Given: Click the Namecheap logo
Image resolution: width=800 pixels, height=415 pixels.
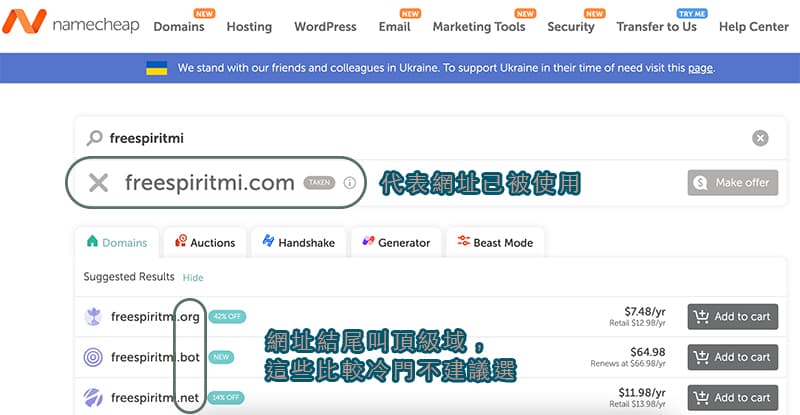Looking at the screenshot, I should click(71, 22).
